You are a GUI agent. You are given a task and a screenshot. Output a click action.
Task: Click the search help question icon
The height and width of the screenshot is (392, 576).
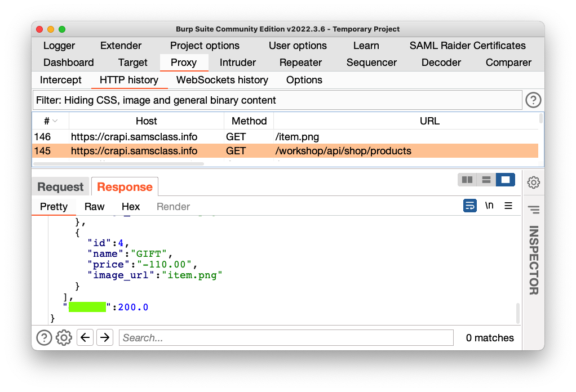(x=44, y=338)
